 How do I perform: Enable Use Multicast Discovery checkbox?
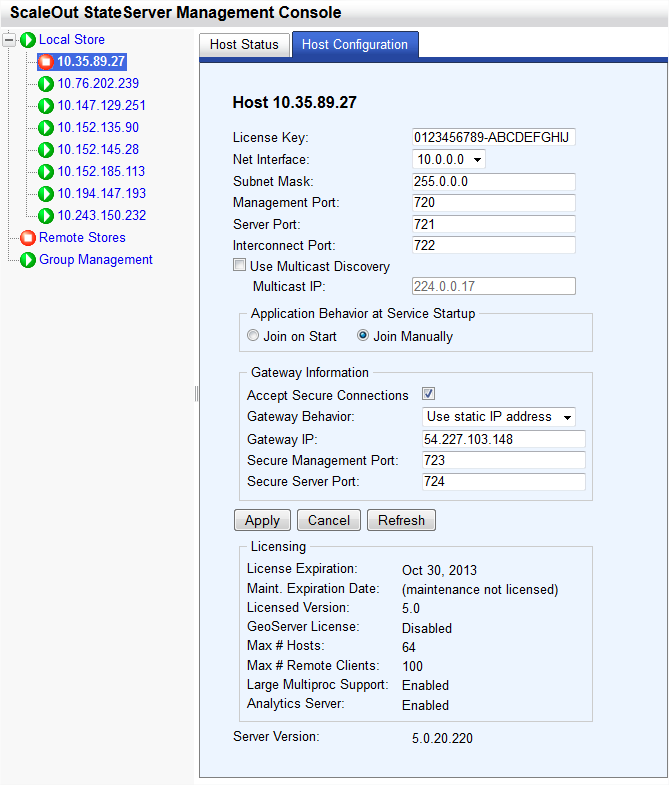[x=239, y=265]
